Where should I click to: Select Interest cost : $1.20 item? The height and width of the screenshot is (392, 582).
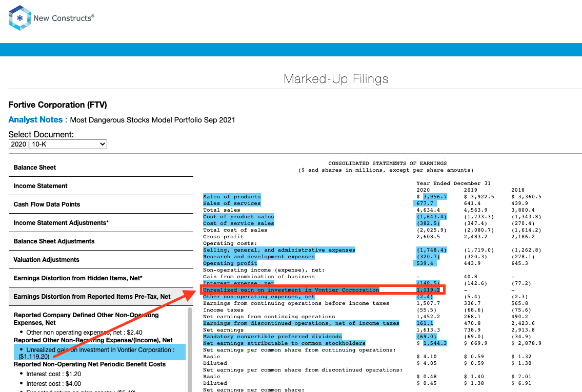53,374
